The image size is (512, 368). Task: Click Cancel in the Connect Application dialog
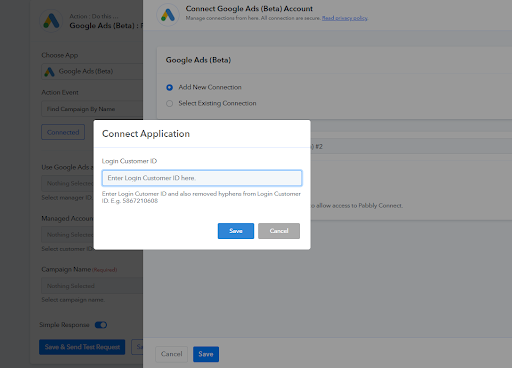279,231
